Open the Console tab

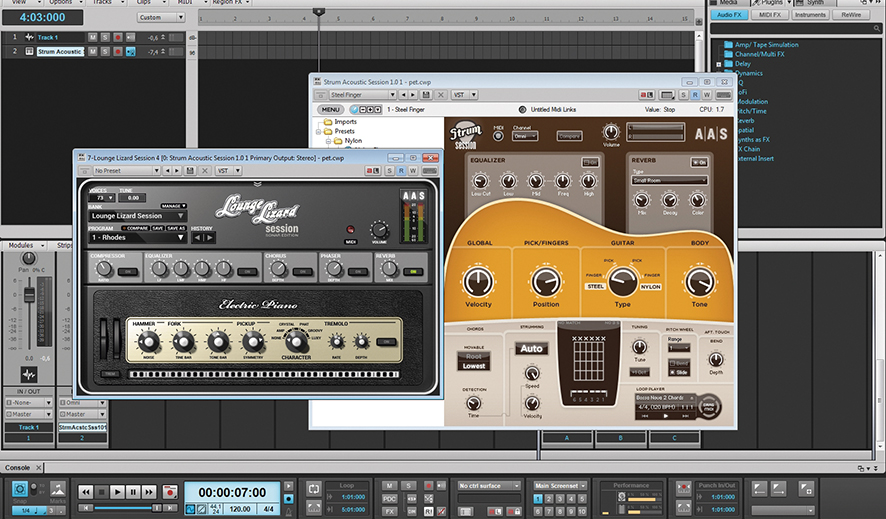click(x=18, y=468)
